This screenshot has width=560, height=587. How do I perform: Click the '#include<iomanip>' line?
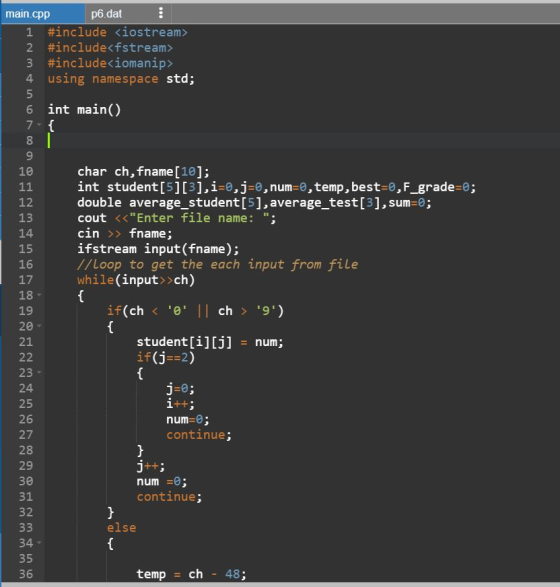point(110,63)
